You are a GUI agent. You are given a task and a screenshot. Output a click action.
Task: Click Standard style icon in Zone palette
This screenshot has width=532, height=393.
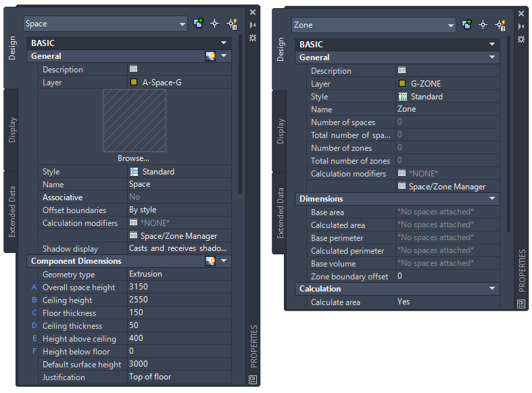click(402, 97)
